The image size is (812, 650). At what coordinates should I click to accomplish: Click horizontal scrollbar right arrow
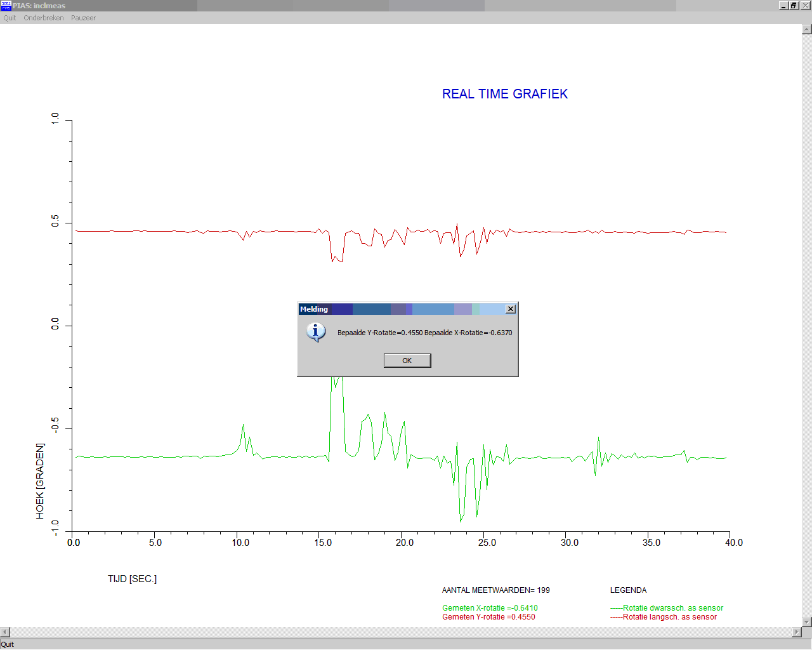(x=797, y=632)
